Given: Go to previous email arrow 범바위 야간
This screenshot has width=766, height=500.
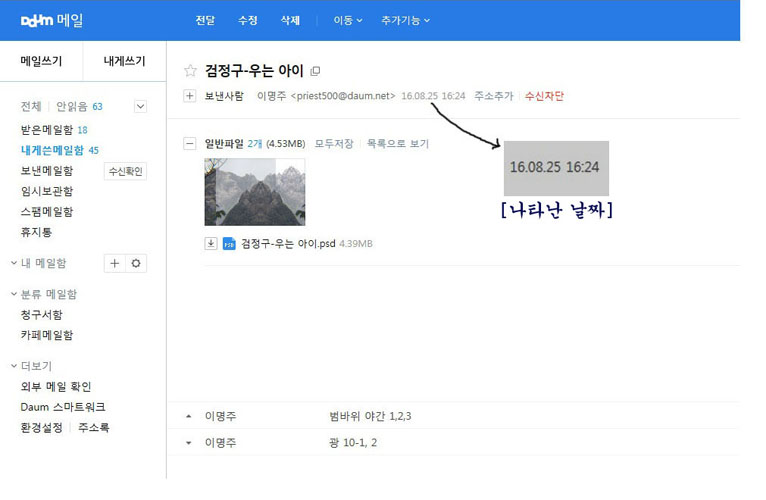Looking at the screenshot, I should [190, 416].
